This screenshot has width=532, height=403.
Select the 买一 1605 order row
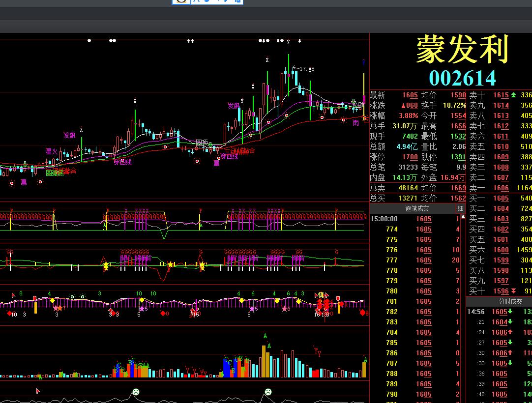[500, 198]
